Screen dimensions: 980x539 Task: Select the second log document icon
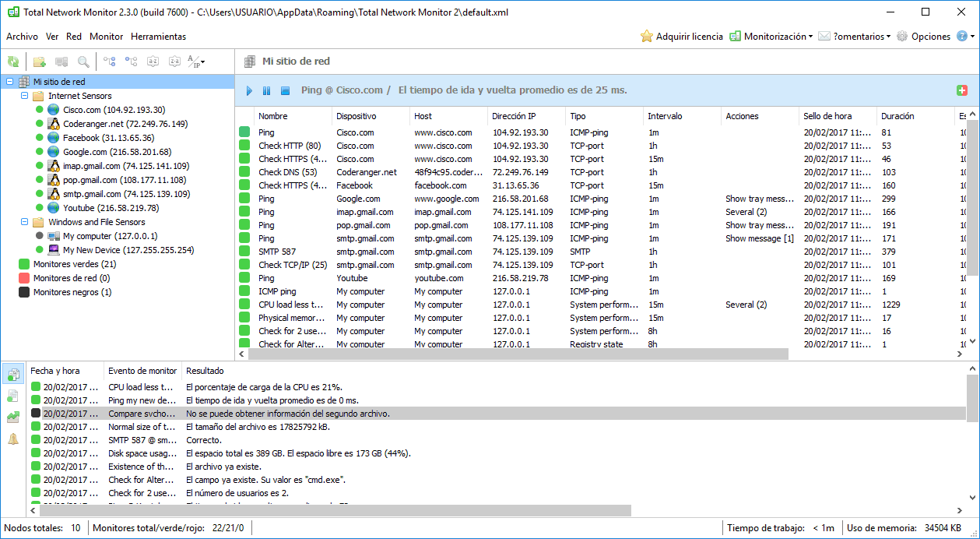point(13,396)
